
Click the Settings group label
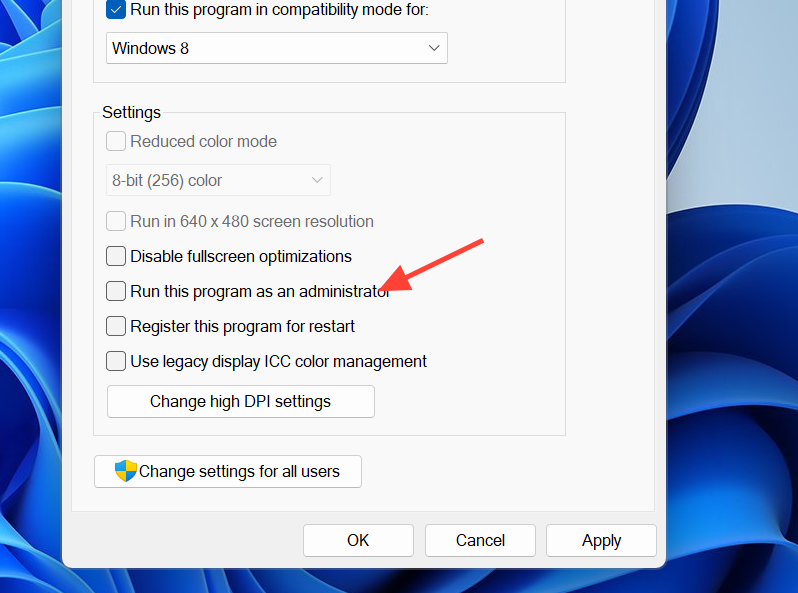click(x=131, y=112)
